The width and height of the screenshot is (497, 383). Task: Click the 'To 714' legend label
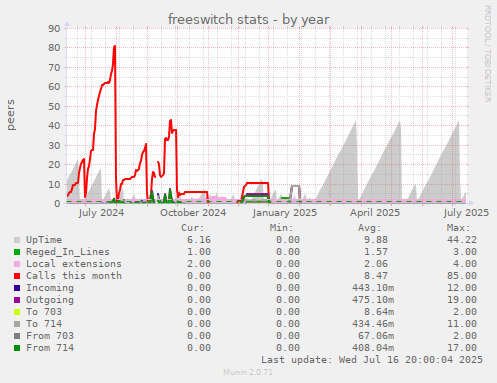tap(44, 324)
